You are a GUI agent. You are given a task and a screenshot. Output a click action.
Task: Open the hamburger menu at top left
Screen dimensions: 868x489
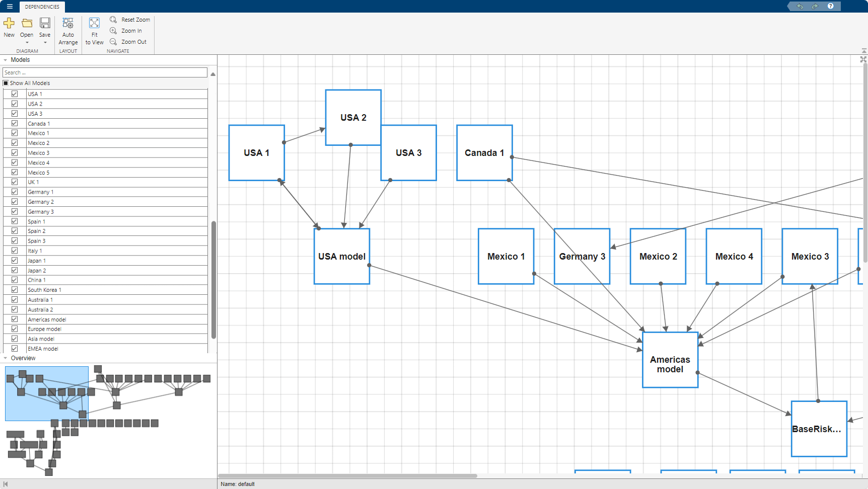point(10,7)
